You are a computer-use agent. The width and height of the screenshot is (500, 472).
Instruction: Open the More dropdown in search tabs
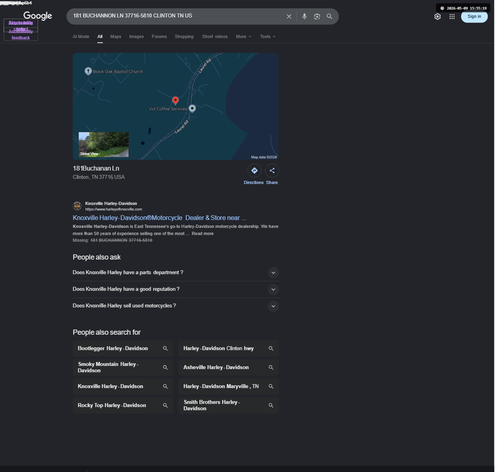click(x=243, y=37)
